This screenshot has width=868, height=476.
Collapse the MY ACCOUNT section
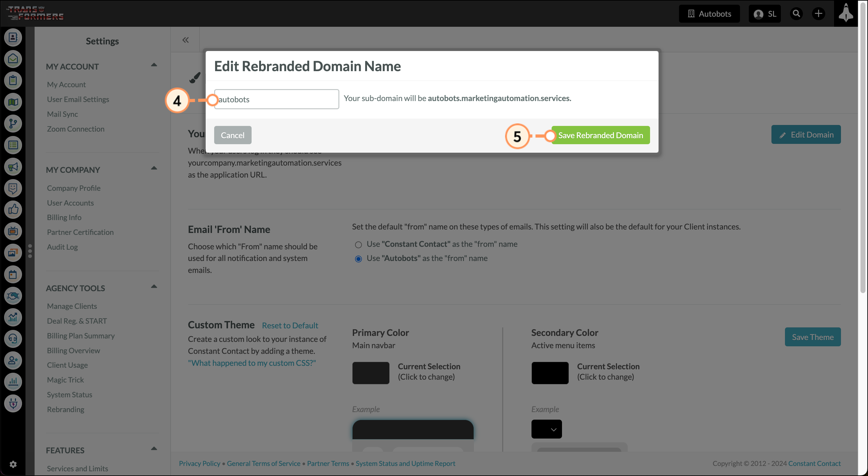tap(154, 65)
